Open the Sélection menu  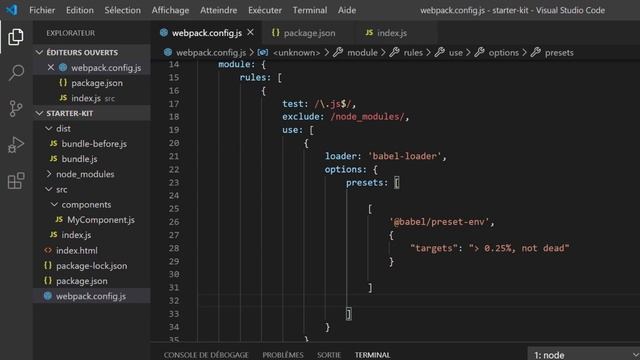click(122, 10)
